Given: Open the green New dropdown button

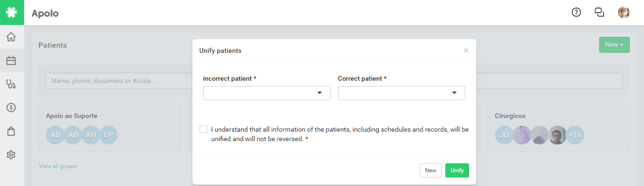Looking at the screenshot, I should pyautogui.click(x=614, y=45).
